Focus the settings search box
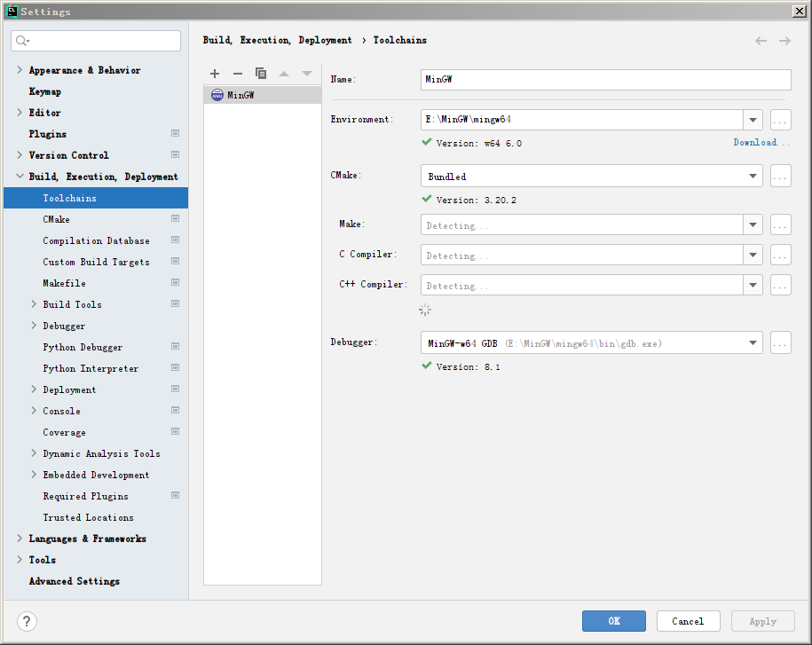This screenshot has height=645, width=812. tap(96, 41)
